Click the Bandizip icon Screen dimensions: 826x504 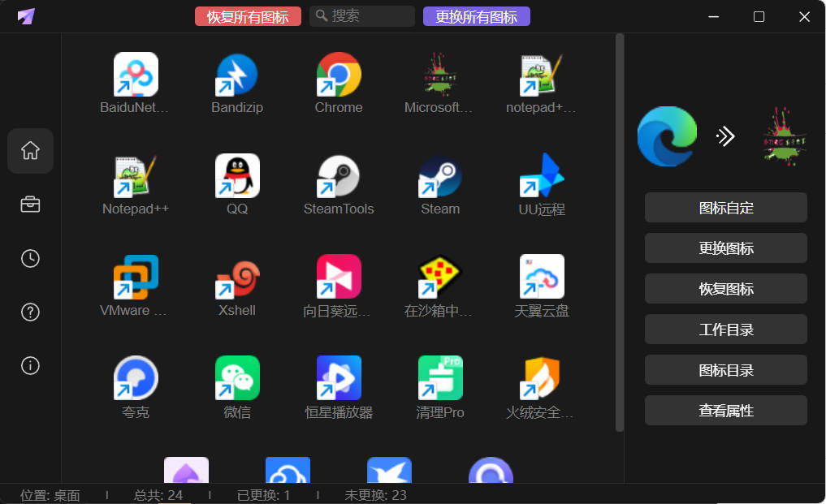coord(236,75)
